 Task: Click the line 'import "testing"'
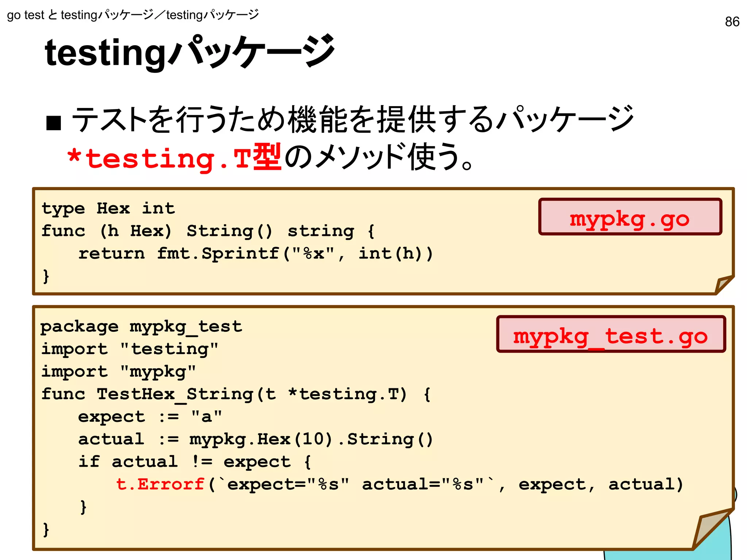tap(130, 349)
